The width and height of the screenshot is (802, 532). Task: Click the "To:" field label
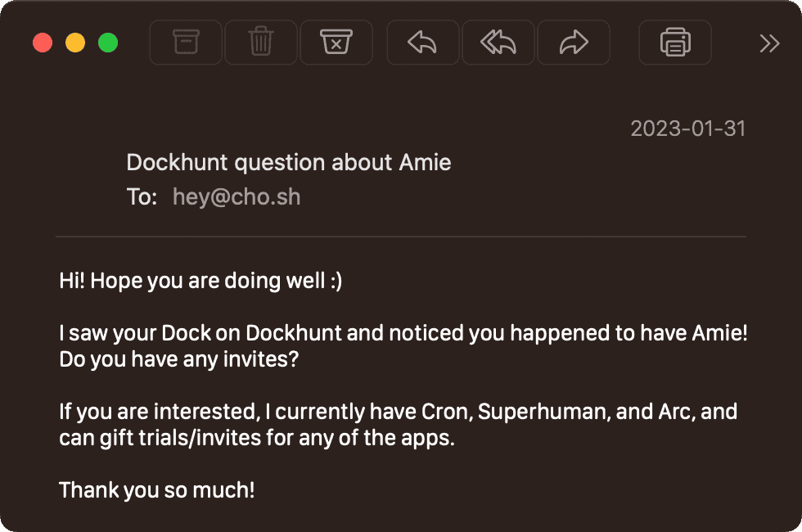[x=142, y=197]
